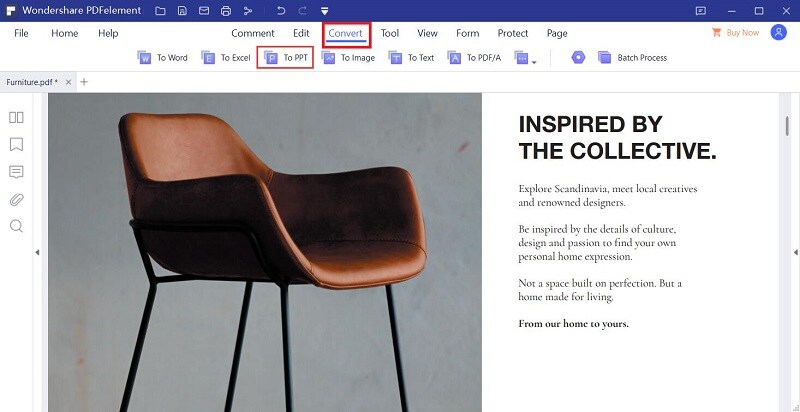Choose the To Image conversion option
The width and height of the screenshot is (800, 412).
coord(348,58)
